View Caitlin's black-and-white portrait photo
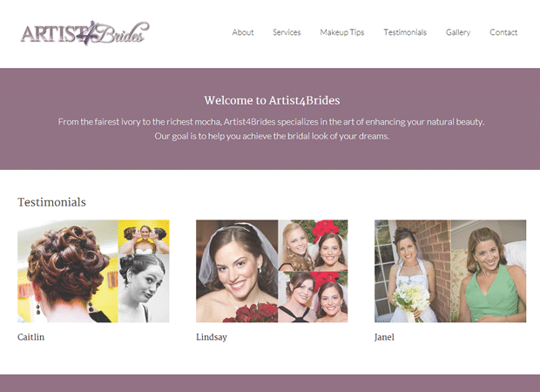This screenshot has height=392, width=540. coord(144,288)
